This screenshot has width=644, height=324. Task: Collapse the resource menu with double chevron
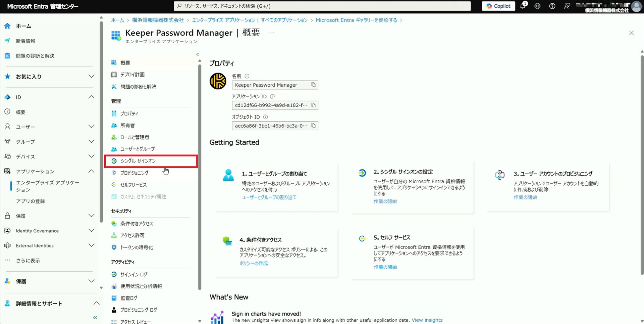(198, 54)
